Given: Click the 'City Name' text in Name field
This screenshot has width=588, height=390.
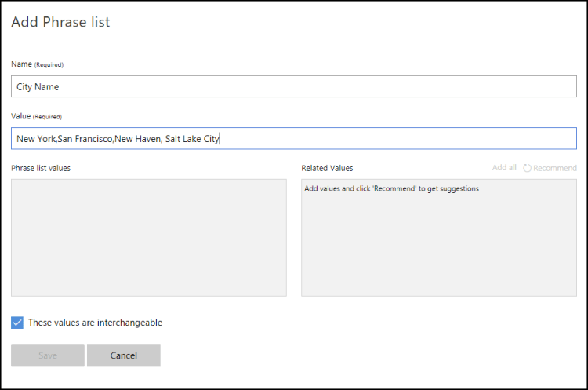Looking at the screenshot, I should (38, 87).
